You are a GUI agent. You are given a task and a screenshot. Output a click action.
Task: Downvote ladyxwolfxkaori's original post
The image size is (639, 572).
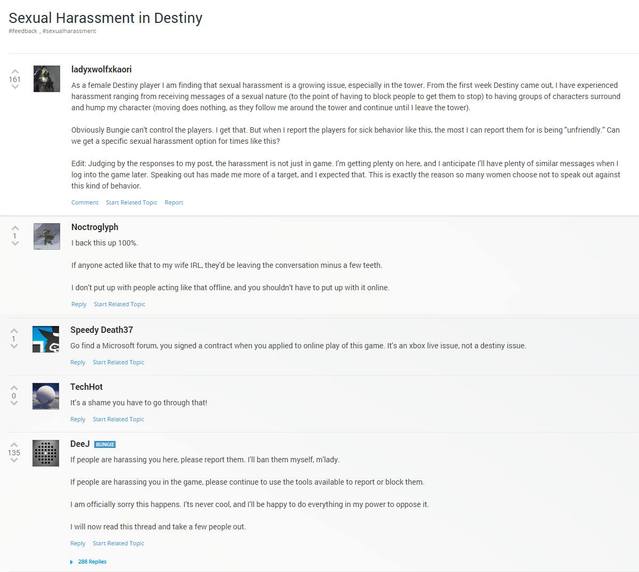pos(14,88)
